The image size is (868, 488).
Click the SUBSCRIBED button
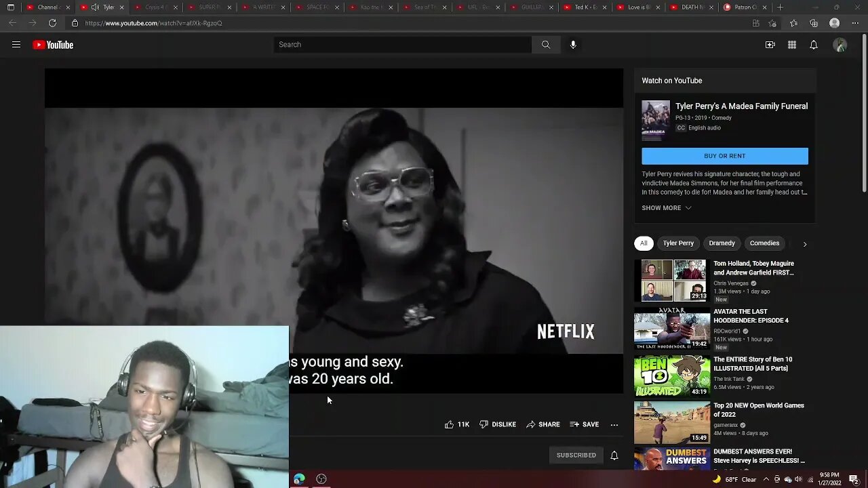tap(576, 455)
